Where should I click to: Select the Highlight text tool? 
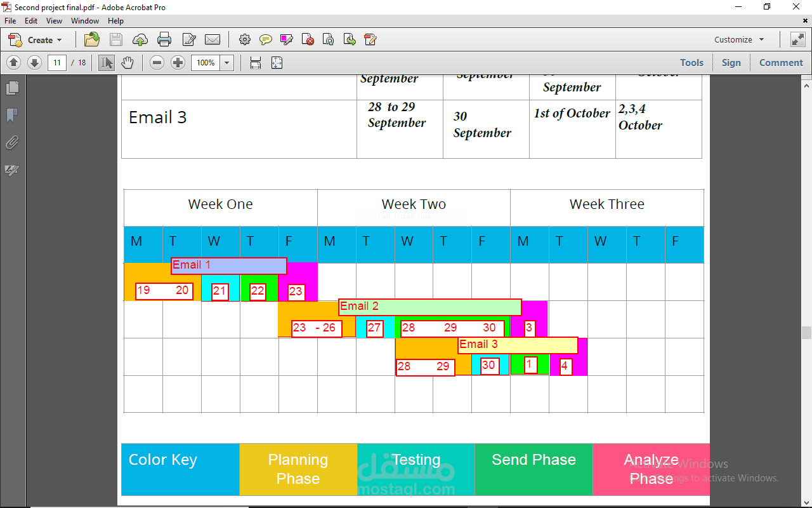(287, 39)
